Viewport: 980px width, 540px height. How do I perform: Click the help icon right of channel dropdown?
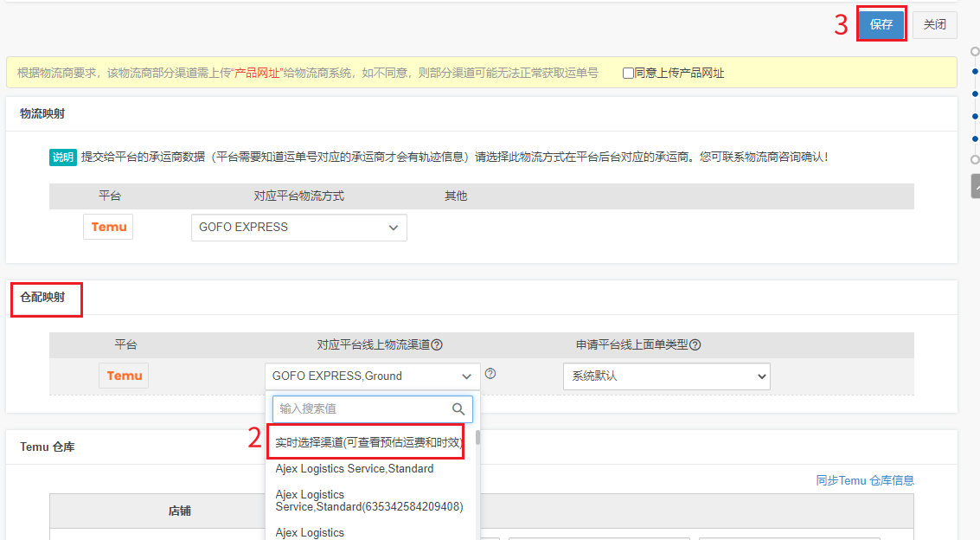[x=490, y=374]
